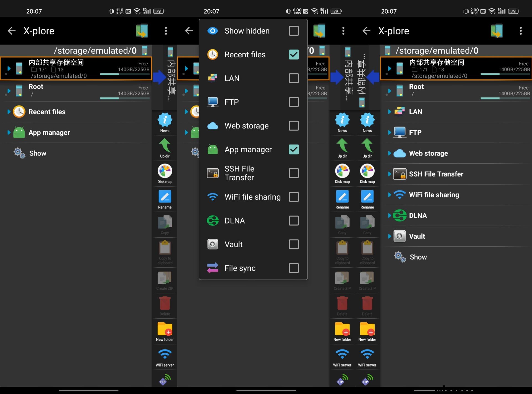Go back with arrow in left screenshot header
532x394 pixels.
[12, 31]
